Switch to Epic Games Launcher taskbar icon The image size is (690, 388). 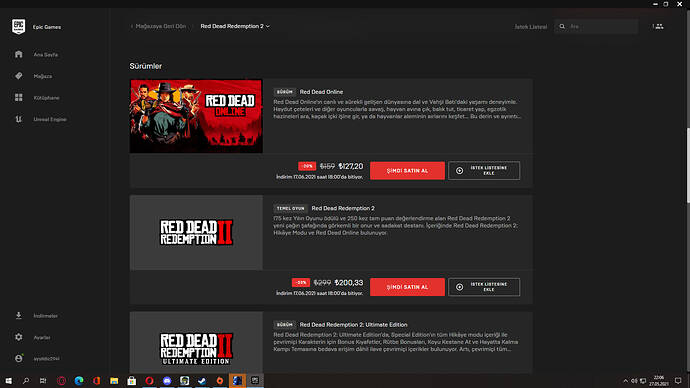point(255,381)
